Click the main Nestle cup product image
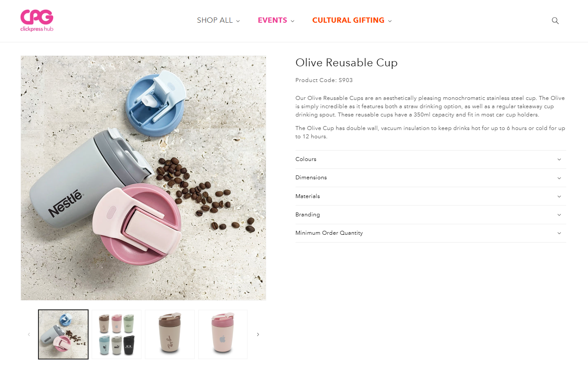Image resolution: width=588 pixels, height=370 pixels. click(143, 178)
